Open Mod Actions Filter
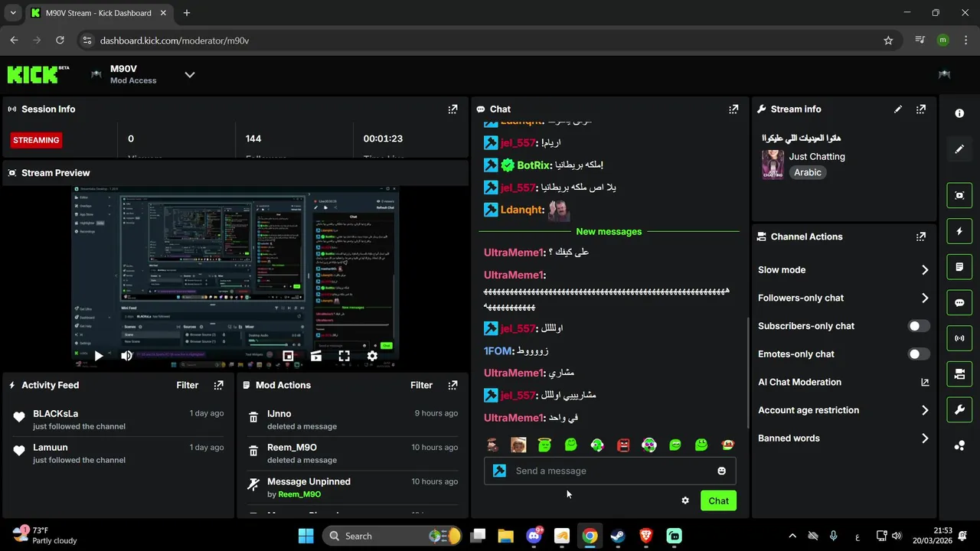The height and width of the screenshot is (551, 980). pos(421,385)
